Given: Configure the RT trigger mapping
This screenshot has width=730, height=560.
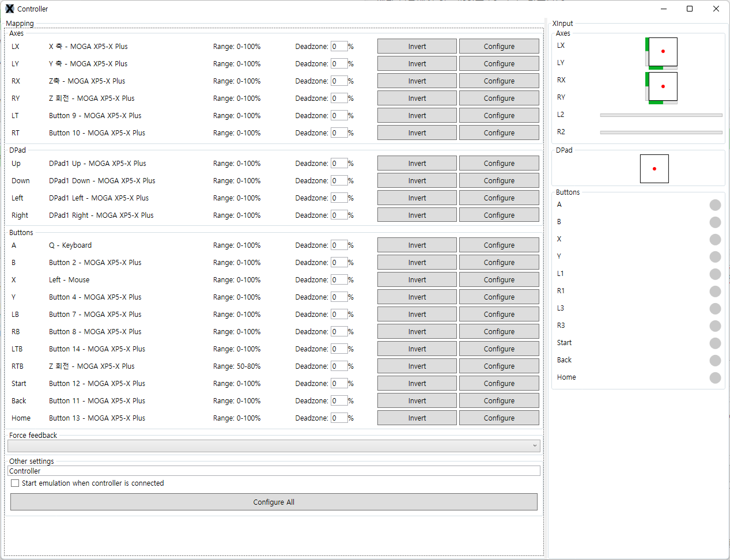Looking at the screenshot, I should 499,133.
